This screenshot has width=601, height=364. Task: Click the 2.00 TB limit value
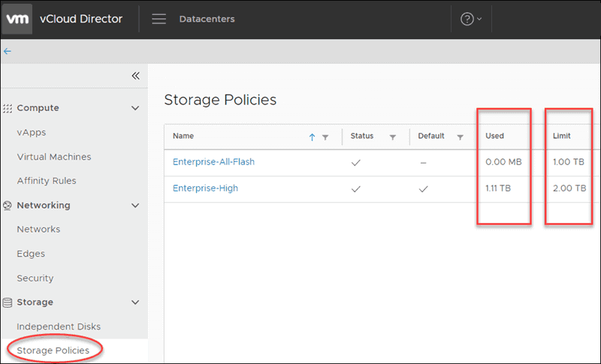(569, 188)
